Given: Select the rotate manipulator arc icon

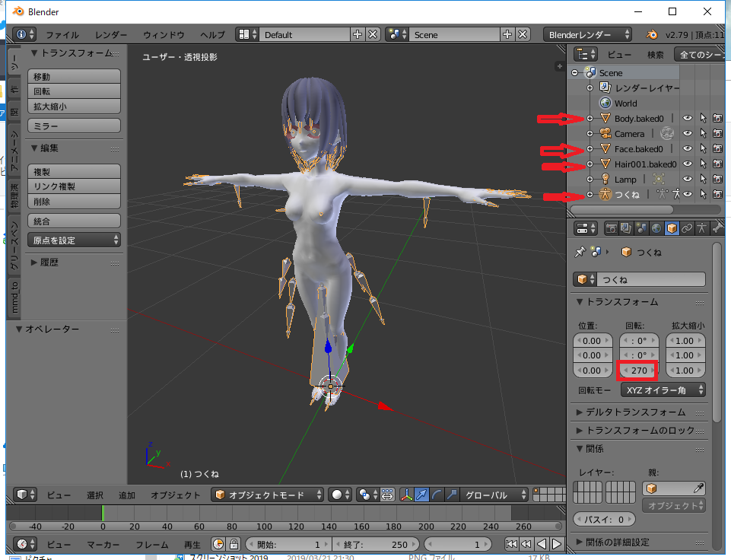Looking at the screenshot, I should pyautogui.click(x=437, y=495).
